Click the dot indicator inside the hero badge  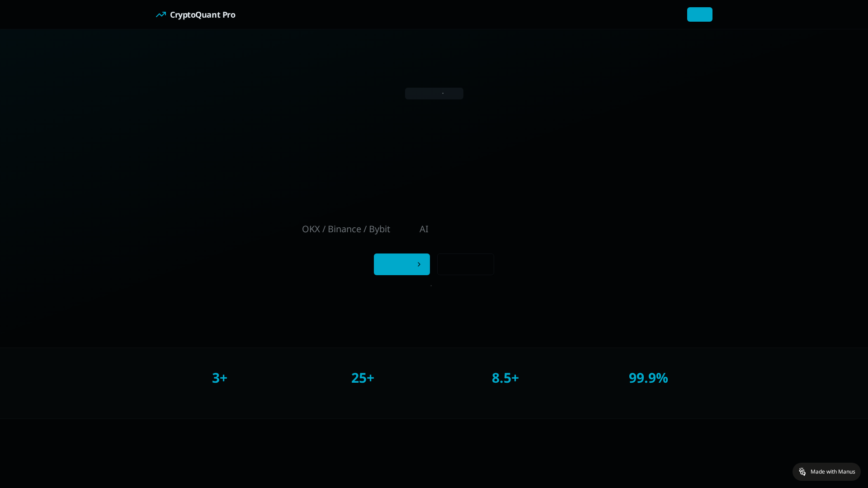(443, 93)
